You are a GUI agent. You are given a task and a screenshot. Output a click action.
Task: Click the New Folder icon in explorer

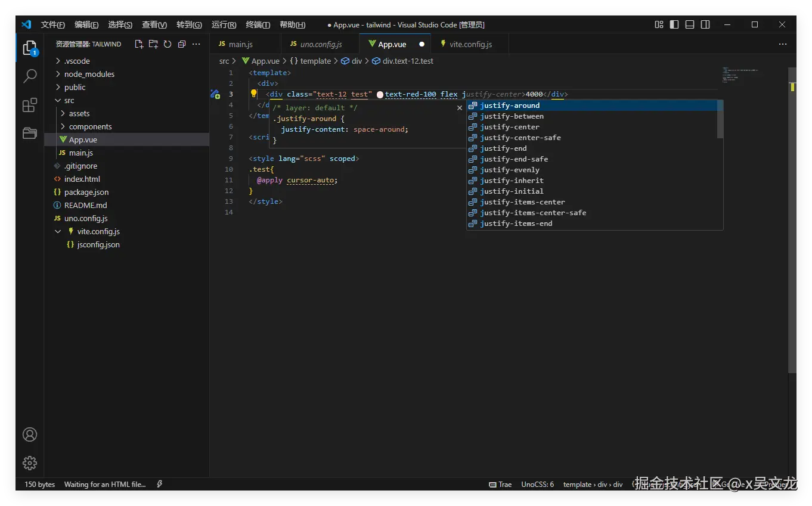coord(153,44)
